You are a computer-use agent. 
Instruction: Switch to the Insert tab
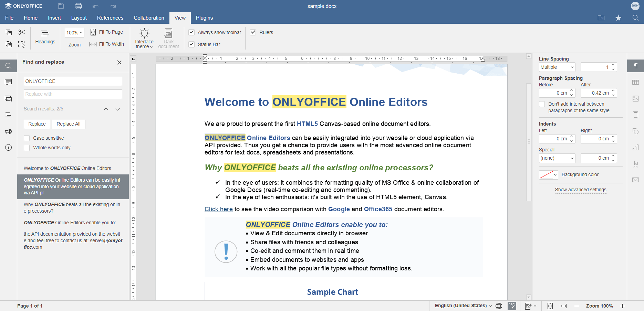click(54, 18)
